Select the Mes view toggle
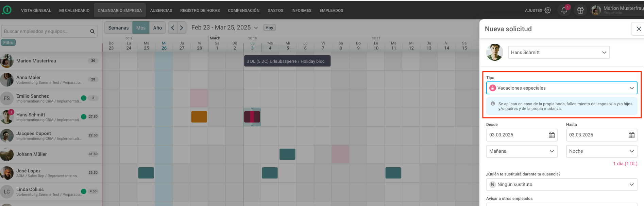Screen dimensions: 644x206 pos(141,28)
